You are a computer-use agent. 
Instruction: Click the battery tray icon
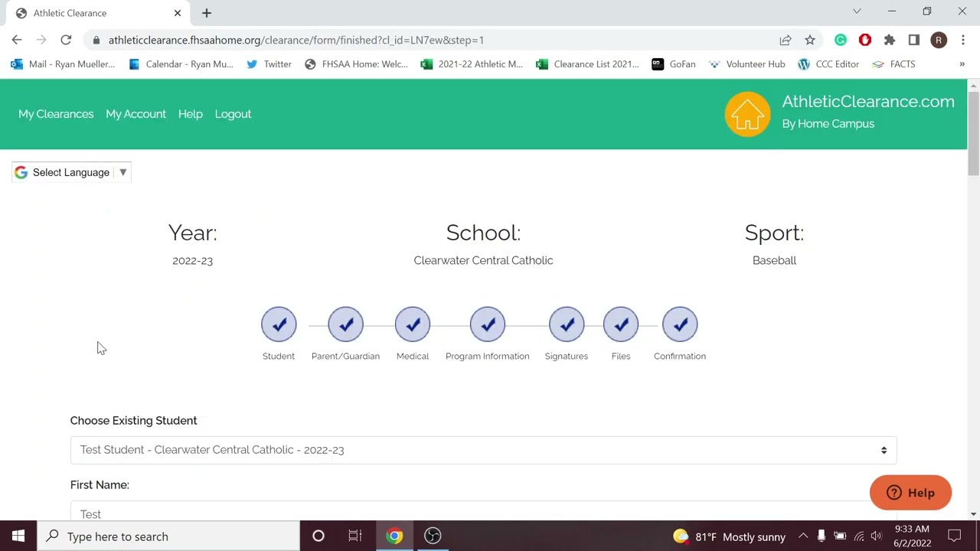coord(840,536)
